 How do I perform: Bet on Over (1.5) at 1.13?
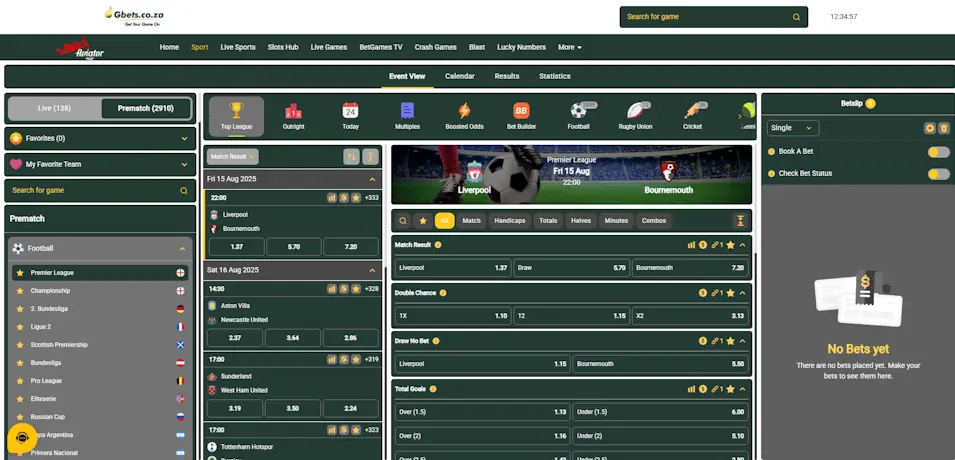(x=482, y=412)
